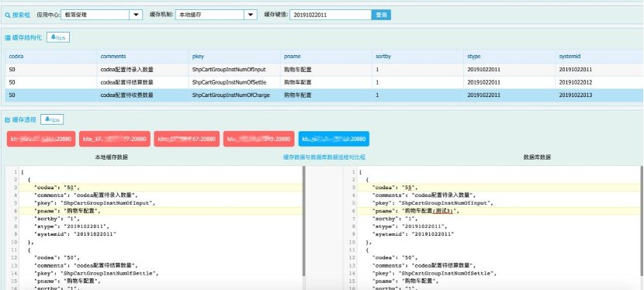Expand the application center dropdown arrow
Viewport: 644px width, 290px height.
point(136,16)
